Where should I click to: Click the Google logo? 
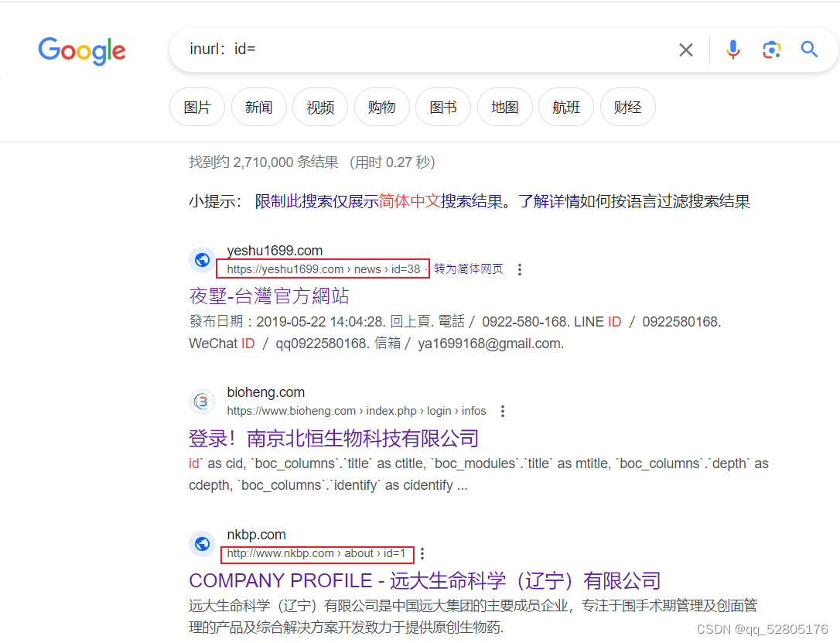tap(82, 50)
